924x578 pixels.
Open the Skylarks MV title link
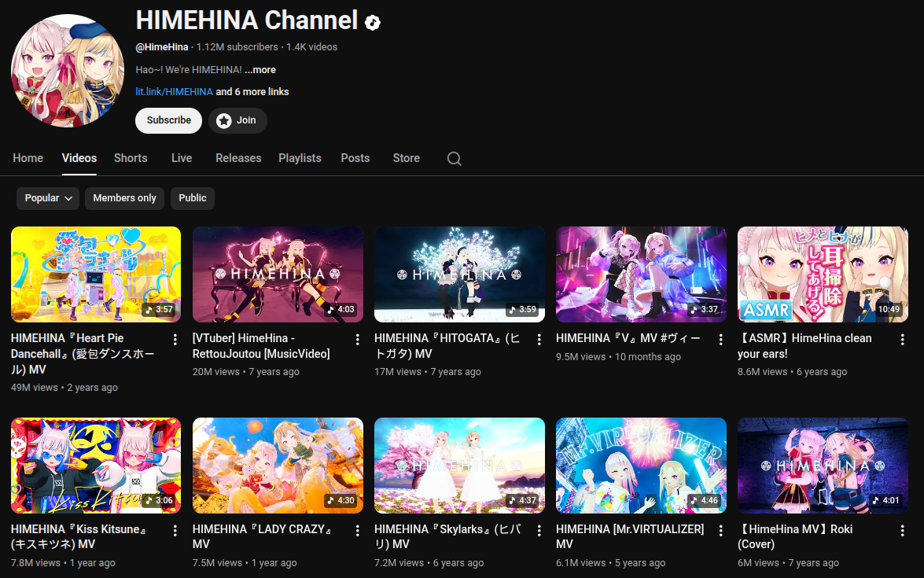[x=448, y=537]
